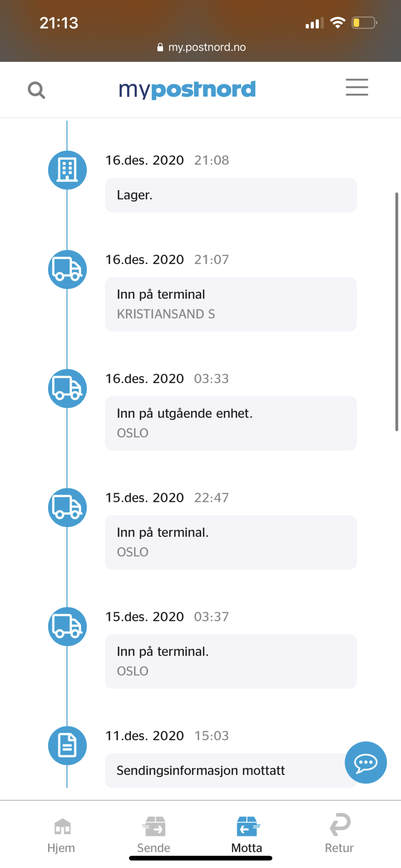Open the hamburger menu
Screen dimensions: 401x868
pos(357,87)
